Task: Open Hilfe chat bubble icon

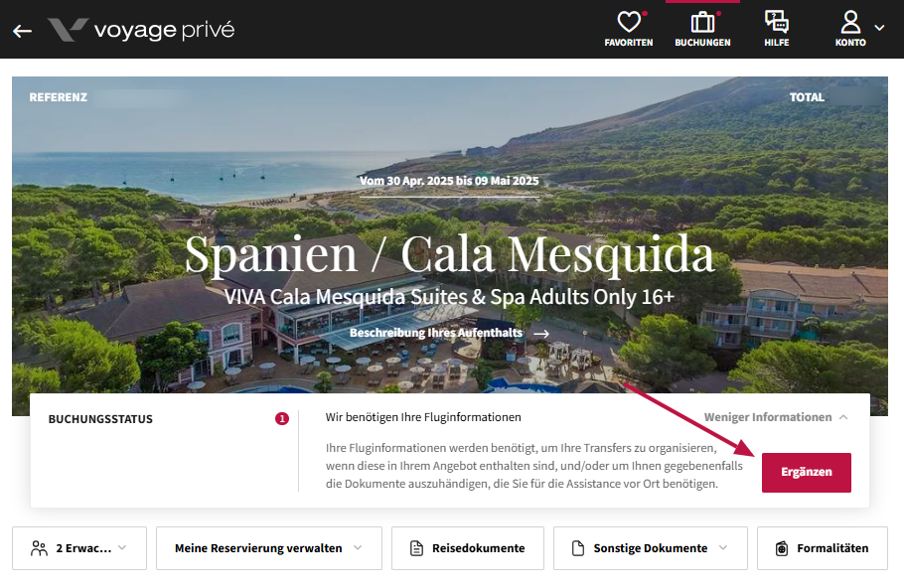Action: (777, 22)
